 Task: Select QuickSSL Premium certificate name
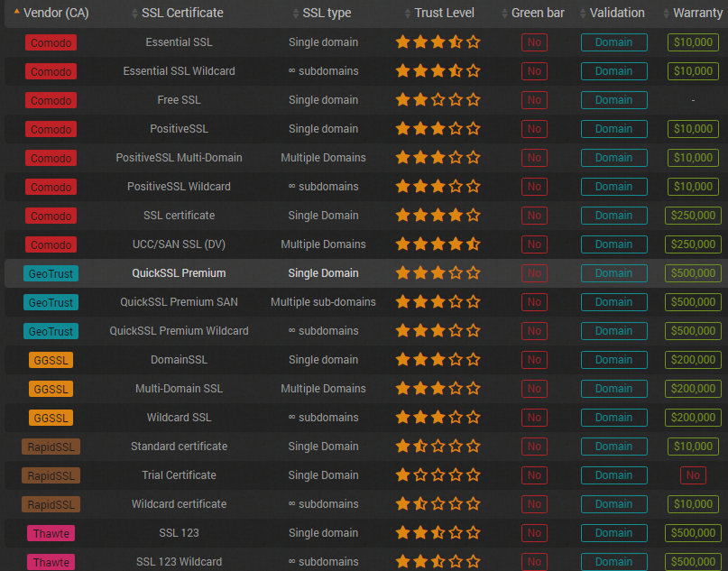[180, 273]
